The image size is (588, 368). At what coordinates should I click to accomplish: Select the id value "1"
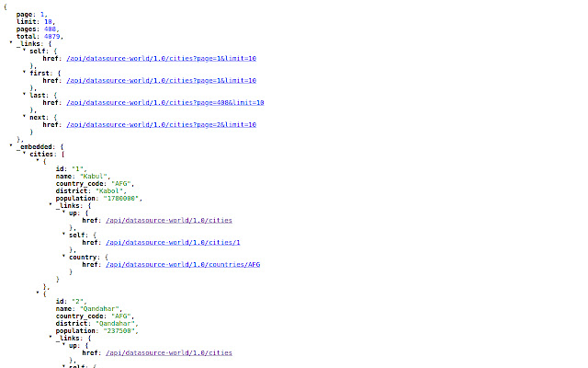coord(78,169)
